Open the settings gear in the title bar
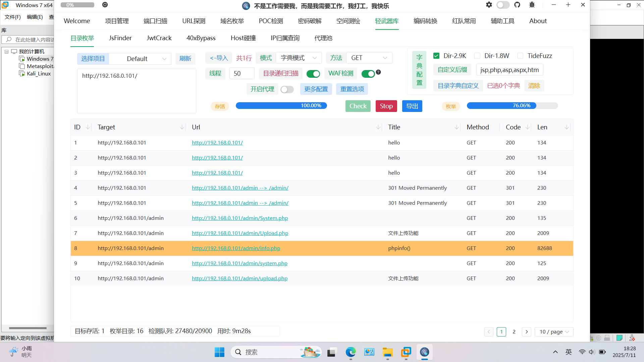The image size is (644, 362). point(489,5)
